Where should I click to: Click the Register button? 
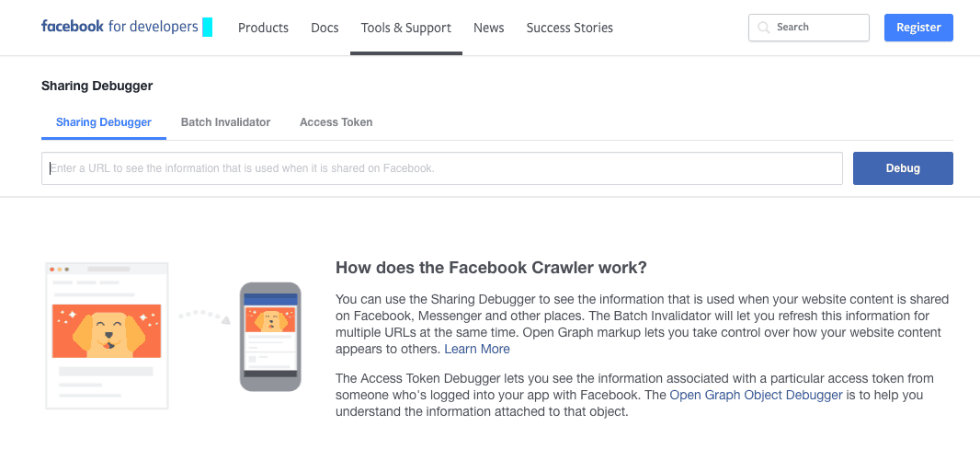pos(918,28)
